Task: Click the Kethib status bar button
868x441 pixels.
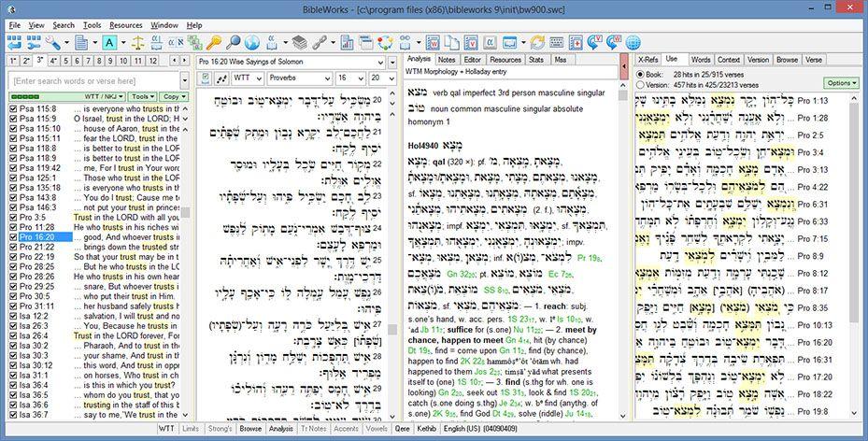Action: click(x=426, y=428)
